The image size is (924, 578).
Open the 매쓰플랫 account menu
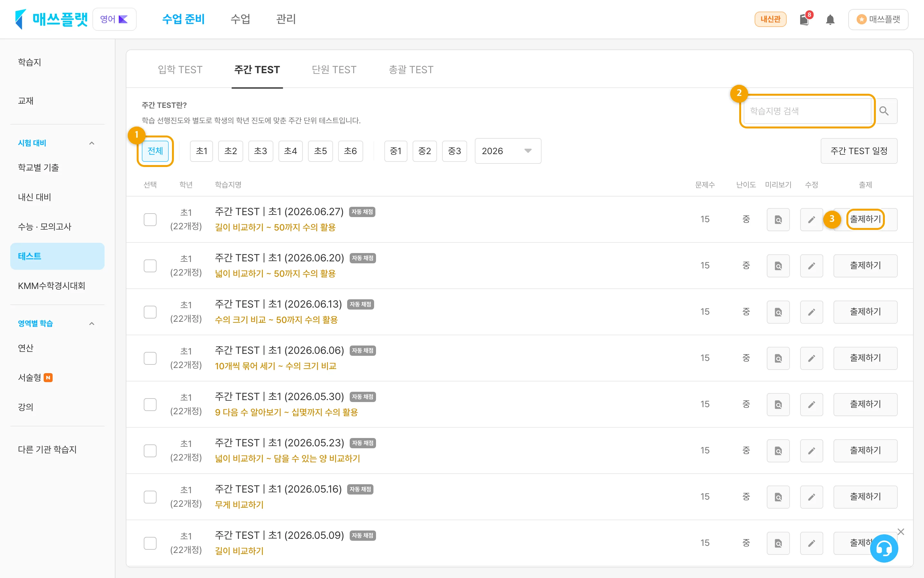point(878,19)
